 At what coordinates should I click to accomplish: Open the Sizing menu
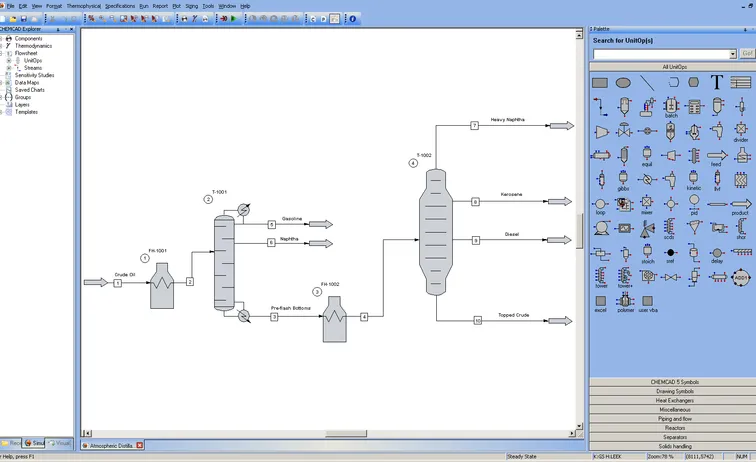click(x=191, y=6)
